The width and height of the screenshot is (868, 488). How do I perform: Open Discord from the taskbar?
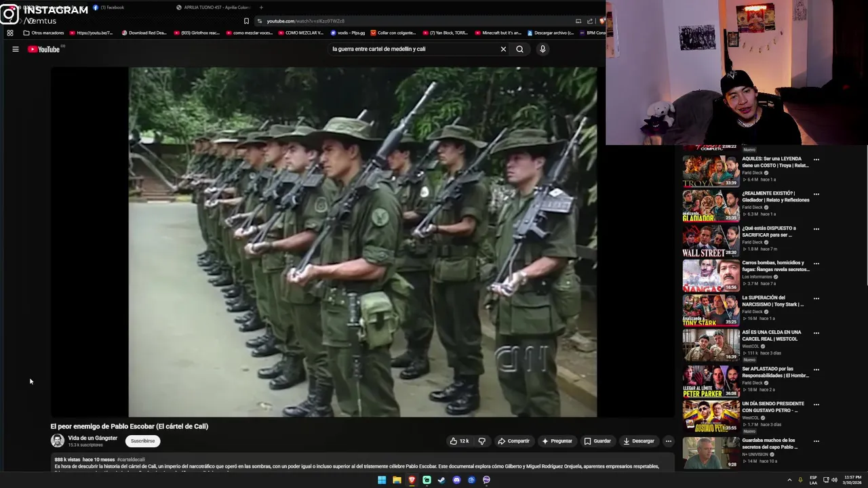[x=456, y=480]
